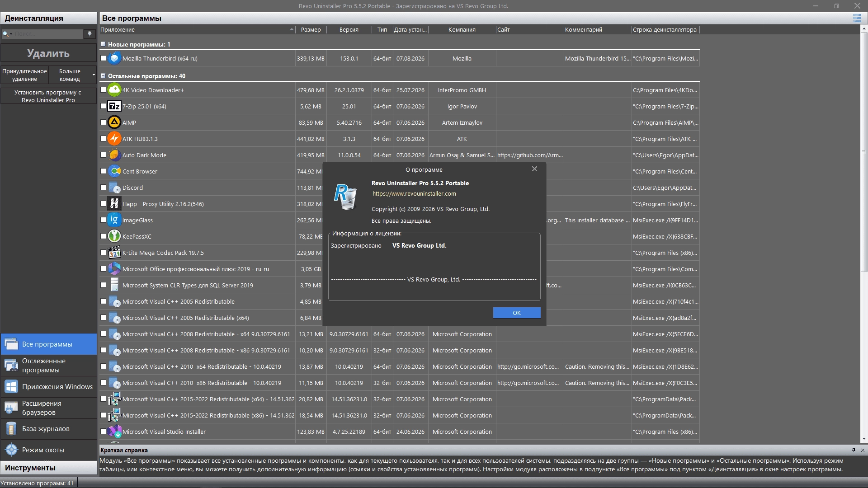Click the Mozilla Thunderbird app icon

[x=114, y=58]
